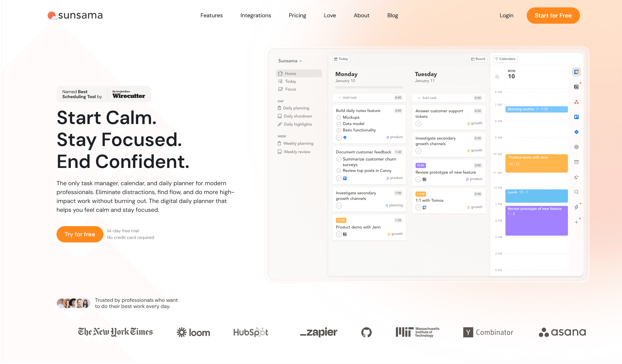Click the search magnifier icon in right rail

point(576,192)
